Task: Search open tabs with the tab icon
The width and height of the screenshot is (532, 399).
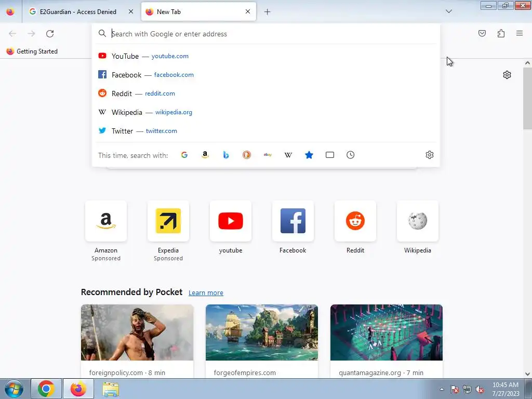Action: tap(330, 155)
